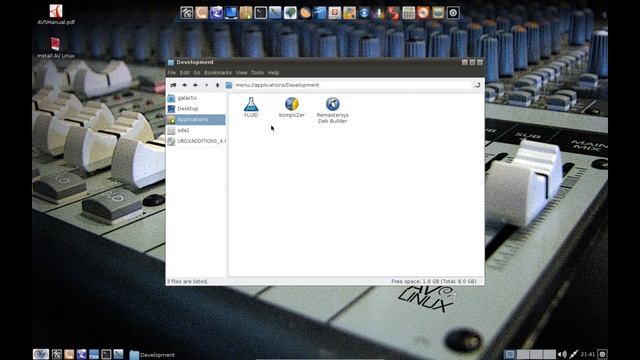The width and height of the screenshot is (640, 360).
Task: Click the location path input field
Action: point(353,85)
